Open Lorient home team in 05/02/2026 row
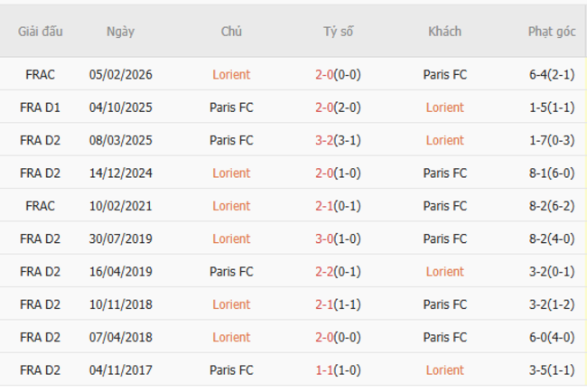 click(231, 75)
